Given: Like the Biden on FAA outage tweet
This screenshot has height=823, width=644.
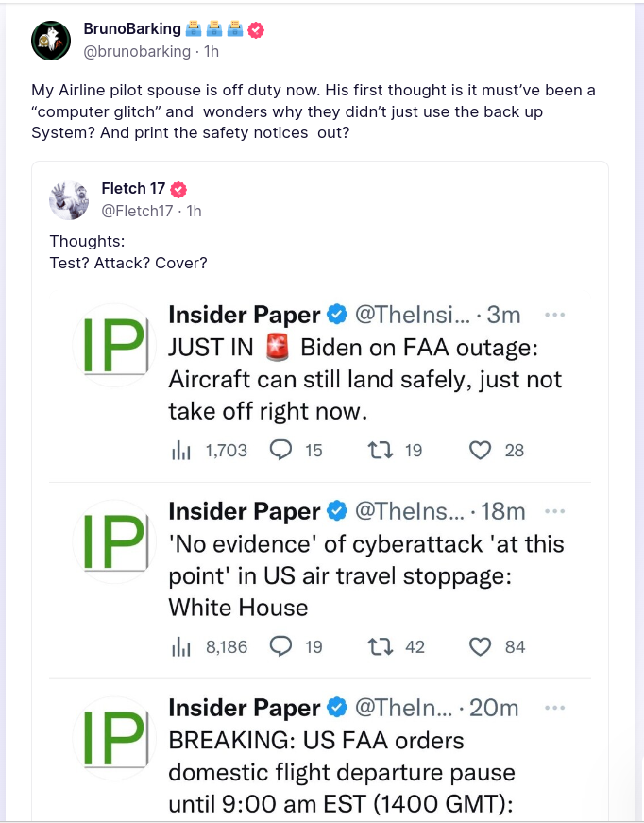Looking at the screenshot, I should pos(481,450).
